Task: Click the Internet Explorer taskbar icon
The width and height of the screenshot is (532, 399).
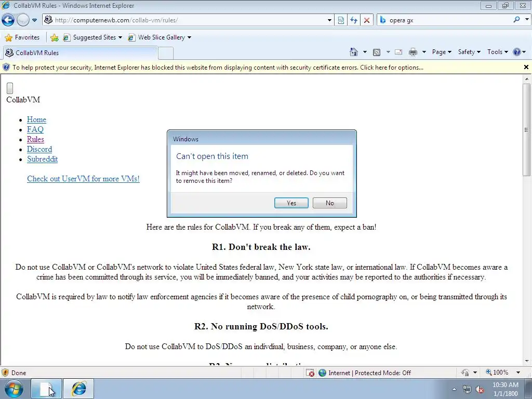Action: point(79,389)
